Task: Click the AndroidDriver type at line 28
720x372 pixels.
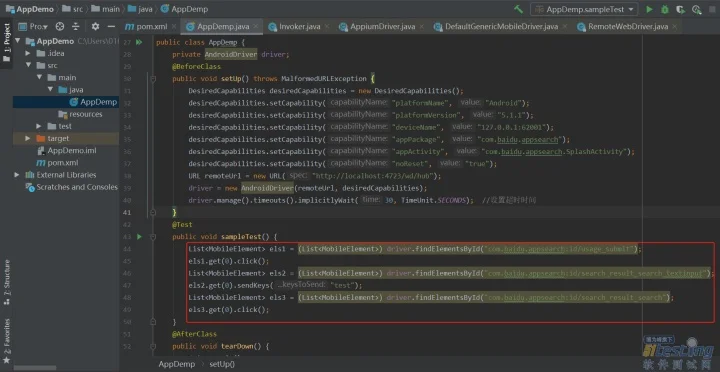Action: click(x=231, y=54)
